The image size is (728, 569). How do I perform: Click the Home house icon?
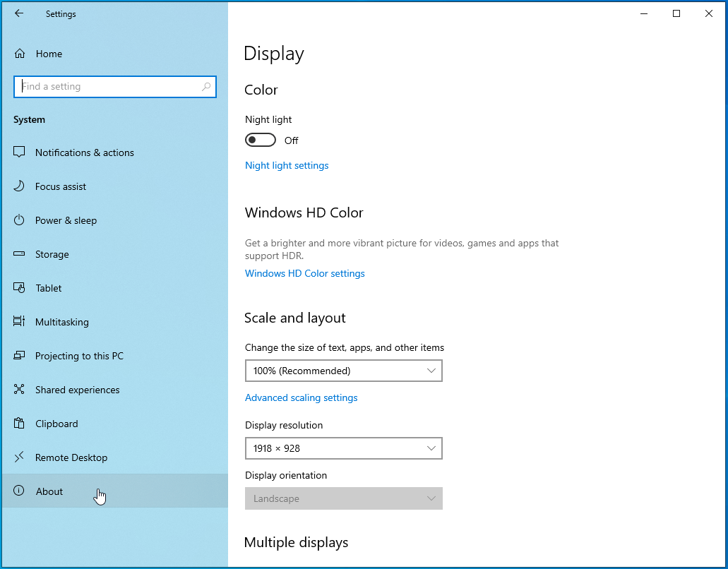tap(20, 54)
